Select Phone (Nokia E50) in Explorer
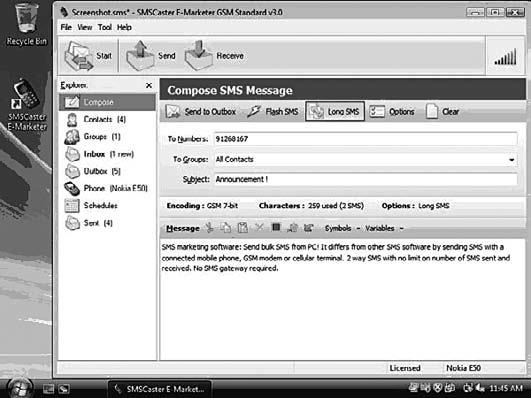The image size is (531, 398). click(107, 189)
